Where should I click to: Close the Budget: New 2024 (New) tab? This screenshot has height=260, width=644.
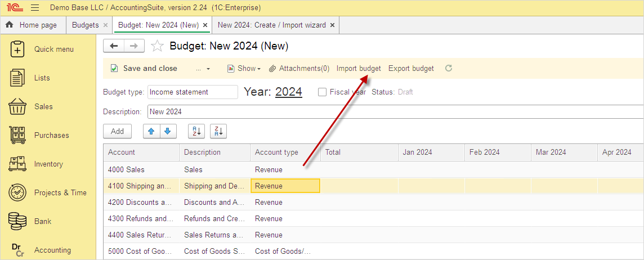click(x=205, y=25)
